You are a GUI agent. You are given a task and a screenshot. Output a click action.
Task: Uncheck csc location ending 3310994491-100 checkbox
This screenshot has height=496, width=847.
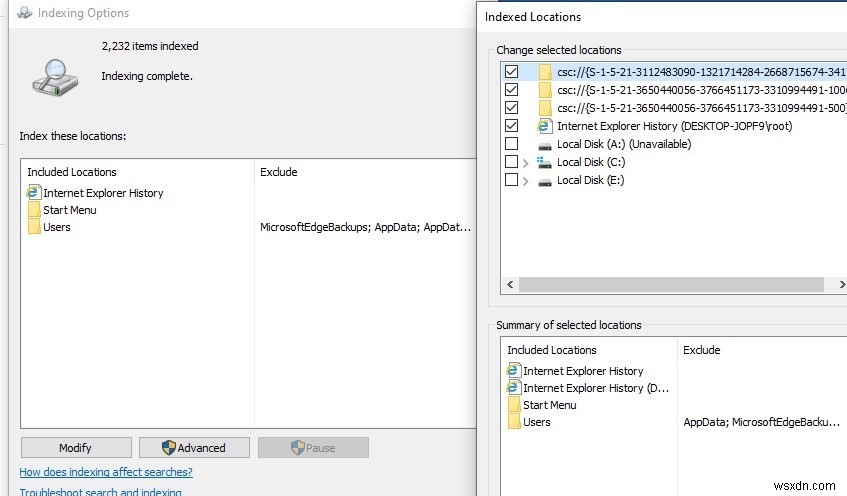[511, 89]
